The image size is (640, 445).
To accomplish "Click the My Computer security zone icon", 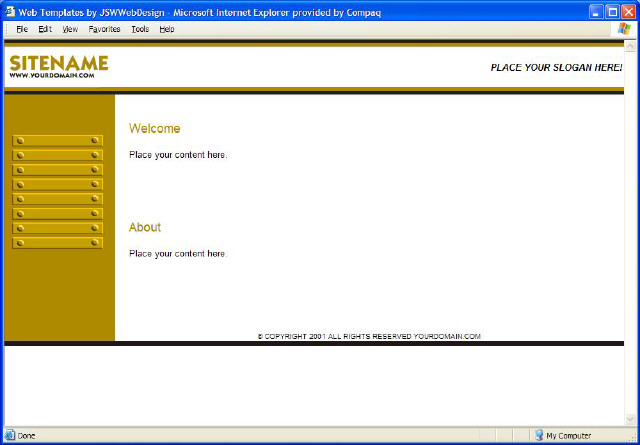I will click(x=539, y=436).
